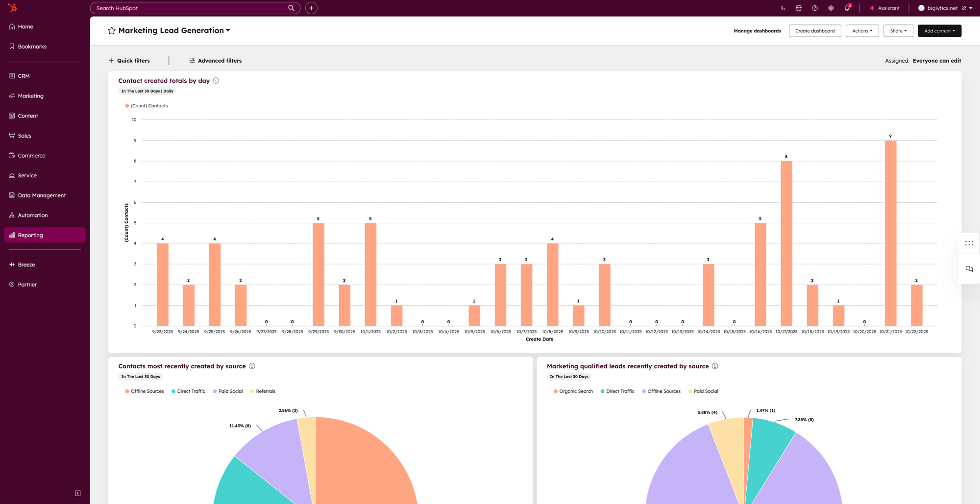Click the Organic Search legend color dot
The image size is (980, 504).
555,391
